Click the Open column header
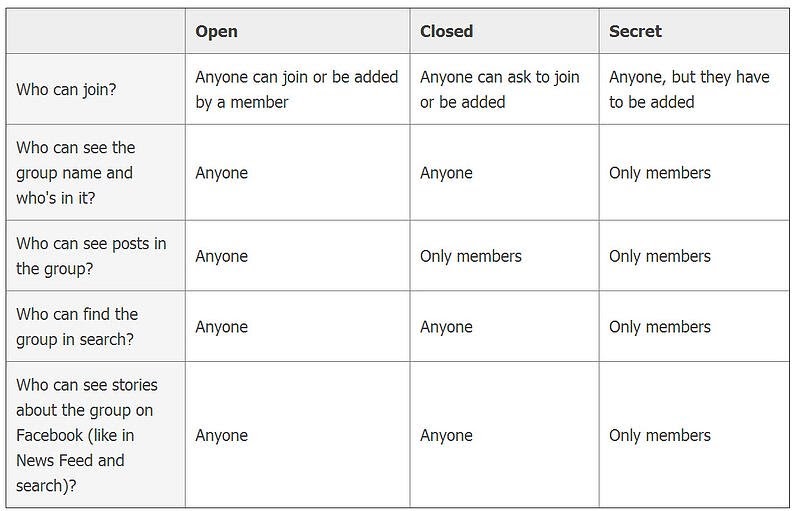The width and height of the screenshot is (792, 511). point(217,31)
